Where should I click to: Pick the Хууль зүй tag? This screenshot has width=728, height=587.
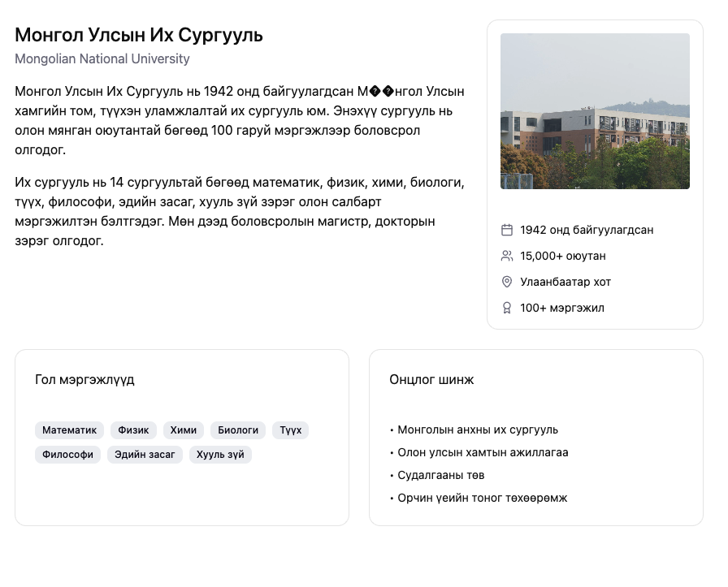(x=220, y=455)
